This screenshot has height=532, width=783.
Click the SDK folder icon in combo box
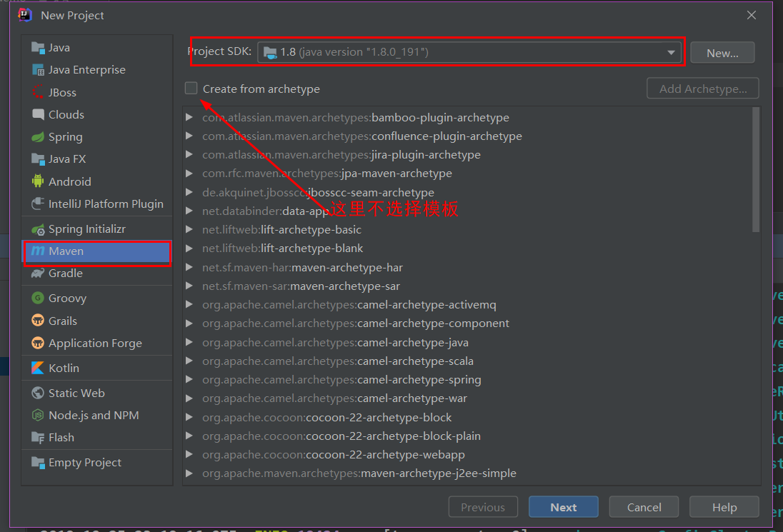coord(270,52)
